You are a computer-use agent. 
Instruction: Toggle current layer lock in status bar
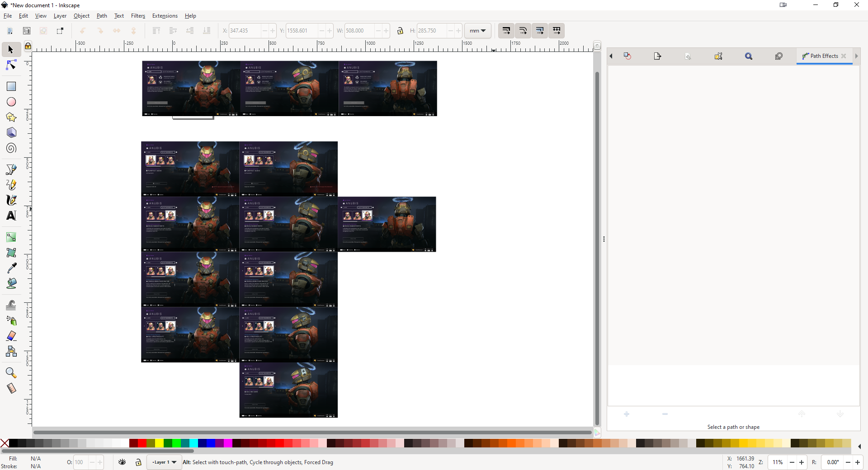pos(138,462)
